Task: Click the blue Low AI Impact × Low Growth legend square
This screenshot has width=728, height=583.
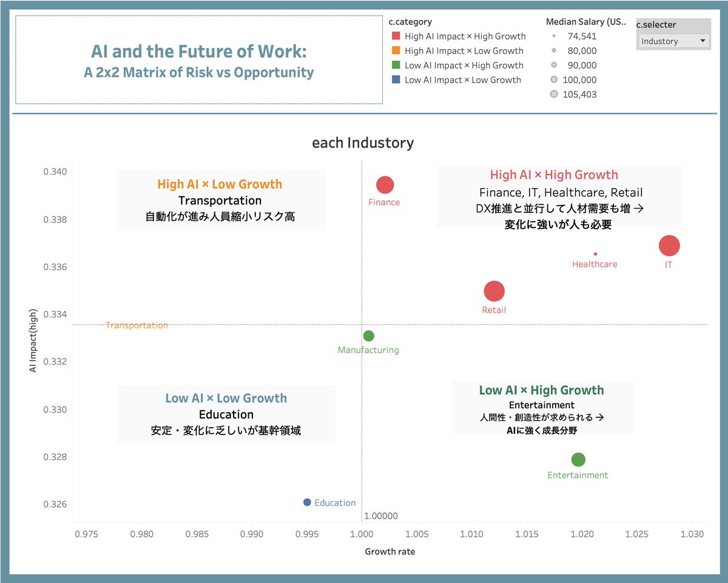Action: [396, 79]
